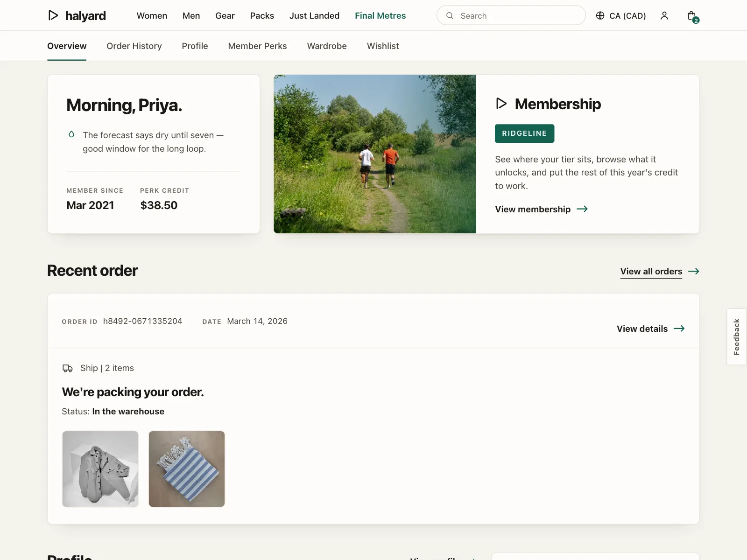Switch to the Profile tab

click(195, 46)
